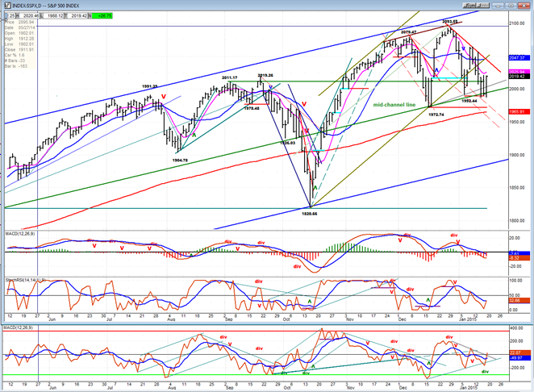Click the blue -49.97 tag in bottom MACD pane
The width and height of the screenshot is (534, 392).
(x=519, y=358)
